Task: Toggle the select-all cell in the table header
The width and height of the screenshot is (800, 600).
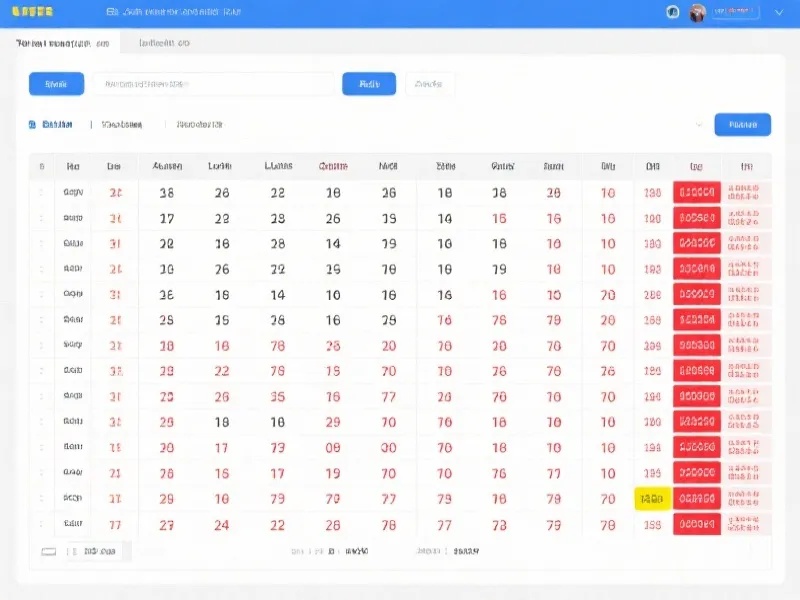Action: [x=41, y=167]
